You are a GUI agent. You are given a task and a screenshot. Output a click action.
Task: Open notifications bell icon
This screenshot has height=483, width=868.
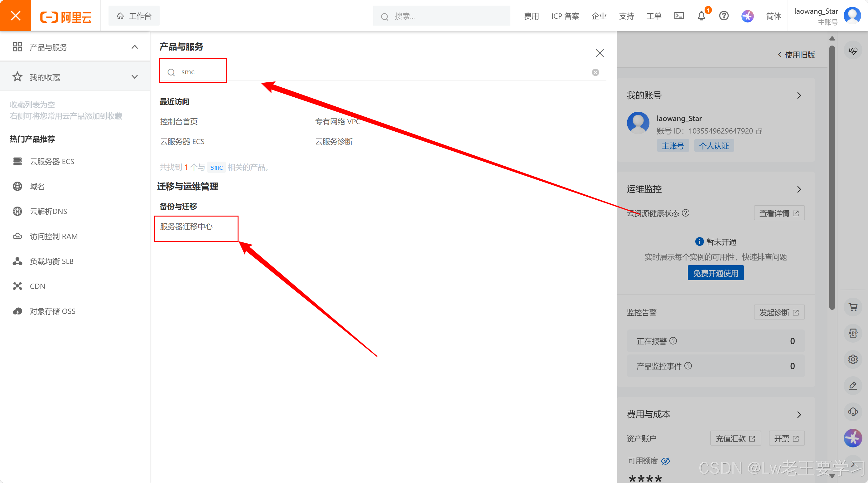(702, 16)
